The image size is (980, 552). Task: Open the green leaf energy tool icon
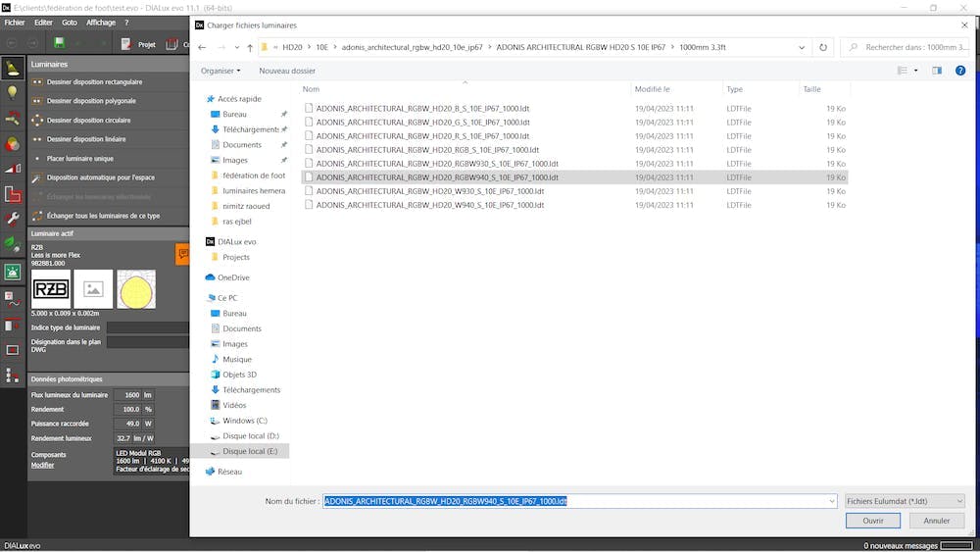coord(13,244)
